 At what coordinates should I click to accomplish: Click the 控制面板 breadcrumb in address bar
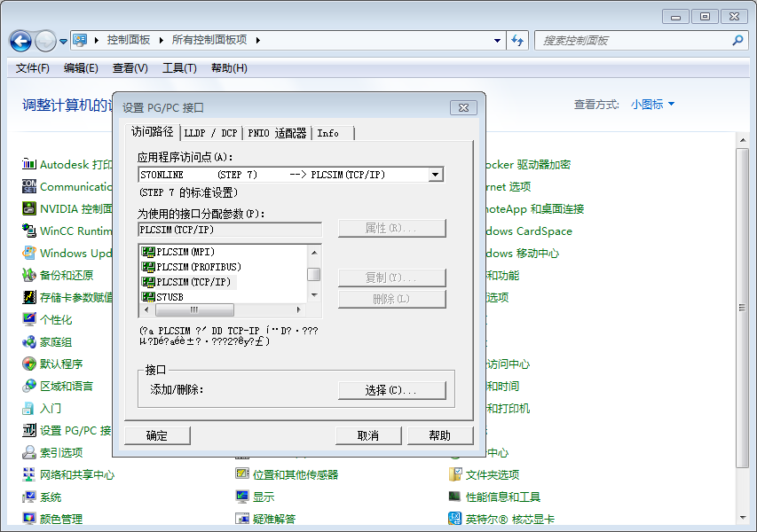coord(129,40)
